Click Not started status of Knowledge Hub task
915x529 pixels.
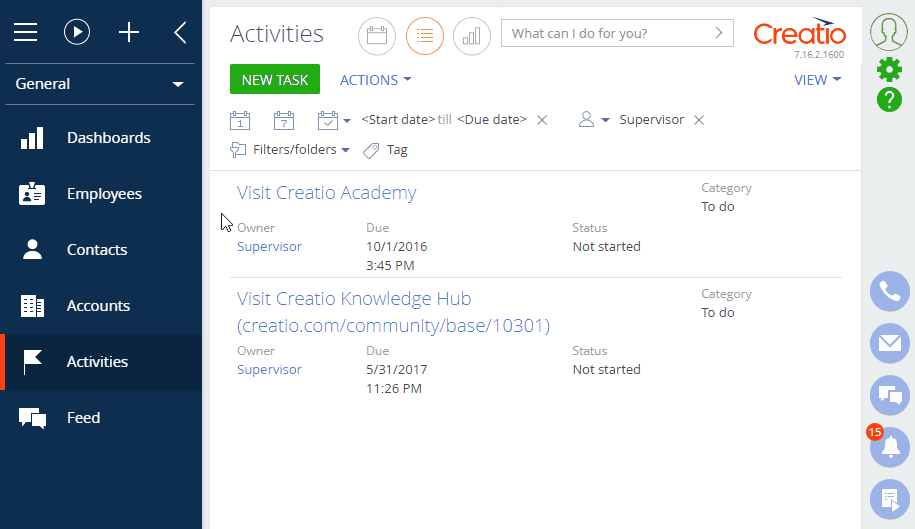point(606,370)
